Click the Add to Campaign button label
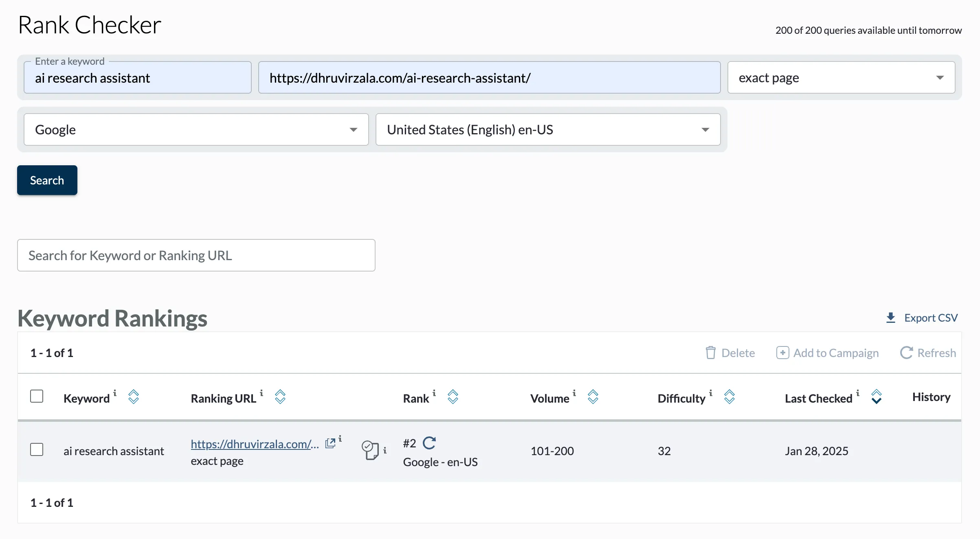This screenshot has height=539, width=980. [x=836, y=353]
